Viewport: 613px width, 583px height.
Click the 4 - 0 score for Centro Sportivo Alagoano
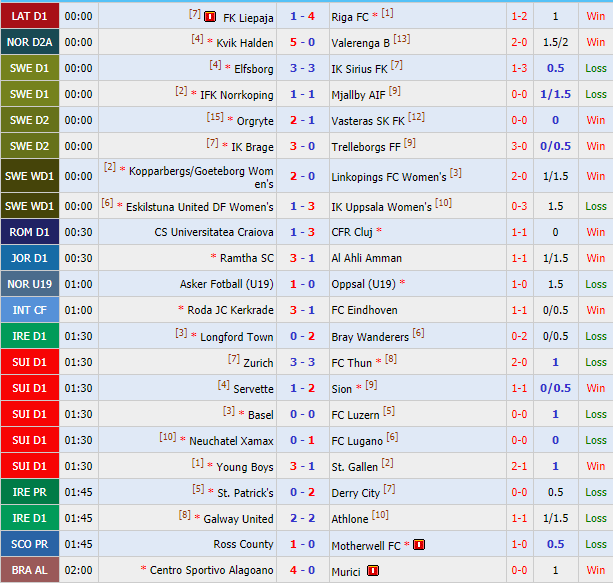coord(302,570)
